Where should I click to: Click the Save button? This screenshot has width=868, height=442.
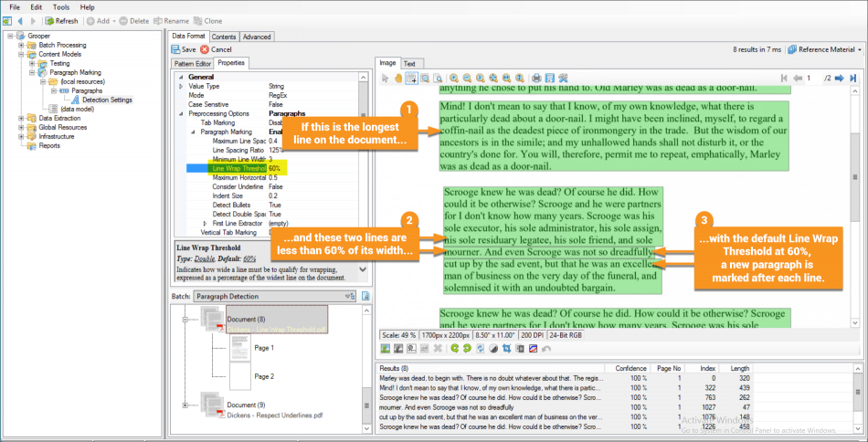coord(183,49)
